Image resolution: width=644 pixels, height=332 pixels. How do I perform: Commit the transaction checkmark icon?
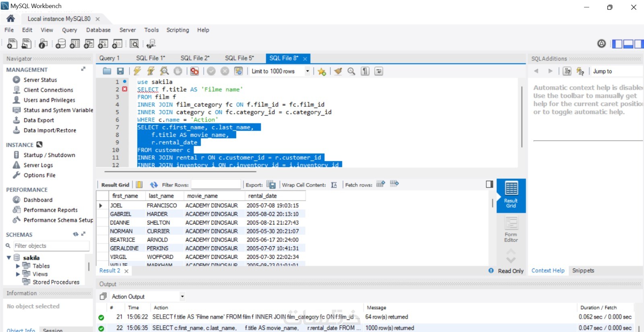pos(211,71)
